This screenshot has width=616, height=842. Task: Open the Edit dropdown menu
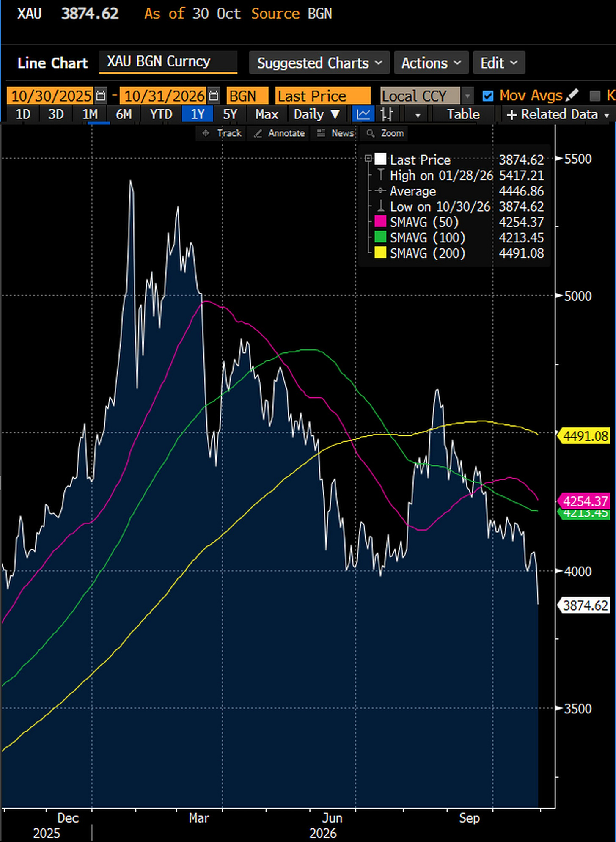499,63
